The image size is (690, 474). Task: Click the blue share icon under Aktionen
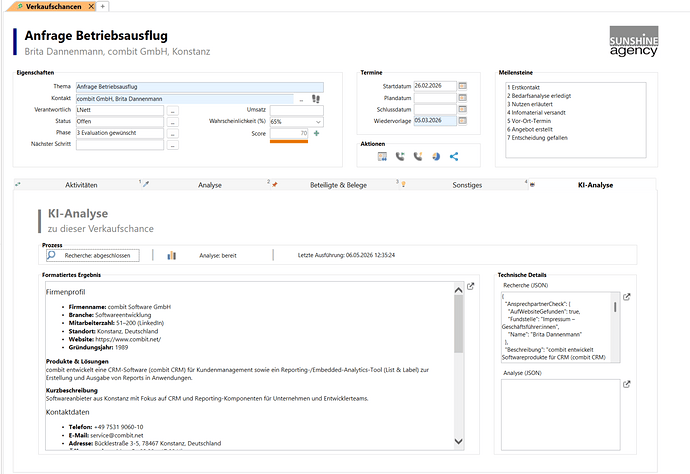[454, 156]
